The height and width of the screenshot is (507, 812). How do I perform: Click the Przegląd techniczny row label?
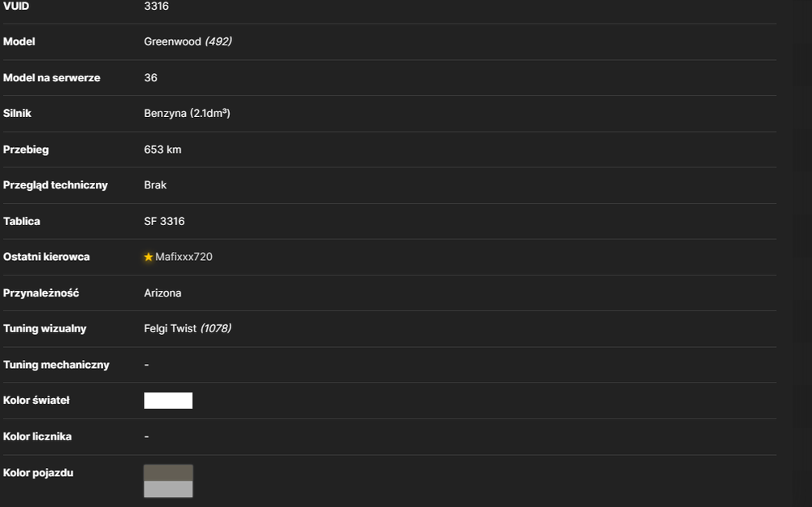pos(55,185)
